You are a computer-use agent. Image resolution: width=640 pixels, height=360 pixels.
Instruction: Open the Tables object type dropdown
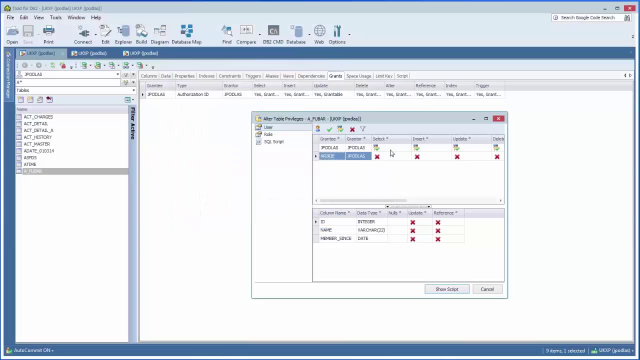coord(133,90)
